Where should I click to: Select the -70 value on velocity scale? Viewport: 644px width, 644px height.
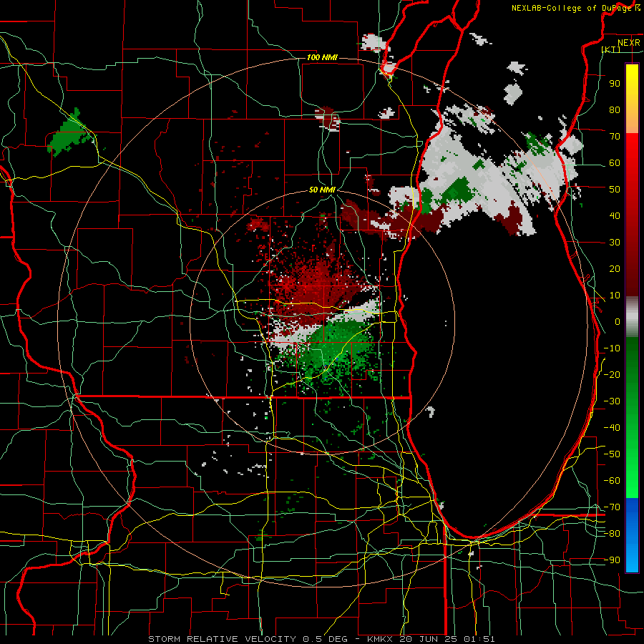(612, 507)
